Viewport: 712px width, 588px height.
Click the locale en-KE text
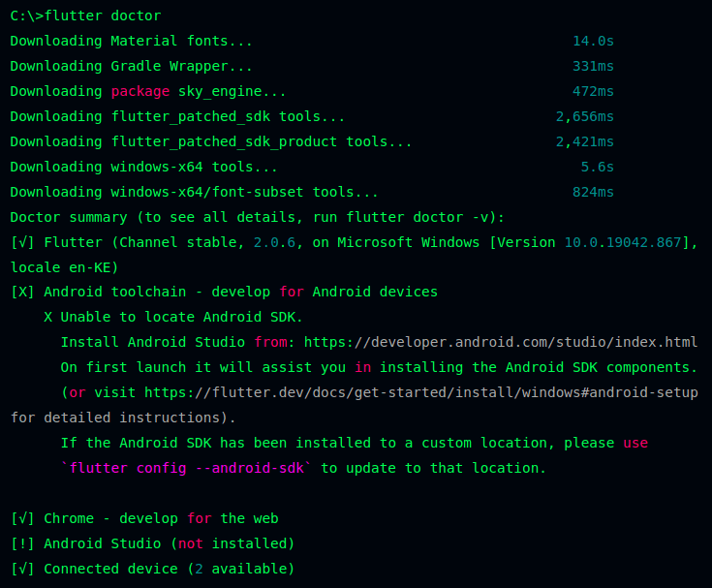coord(64,267)
